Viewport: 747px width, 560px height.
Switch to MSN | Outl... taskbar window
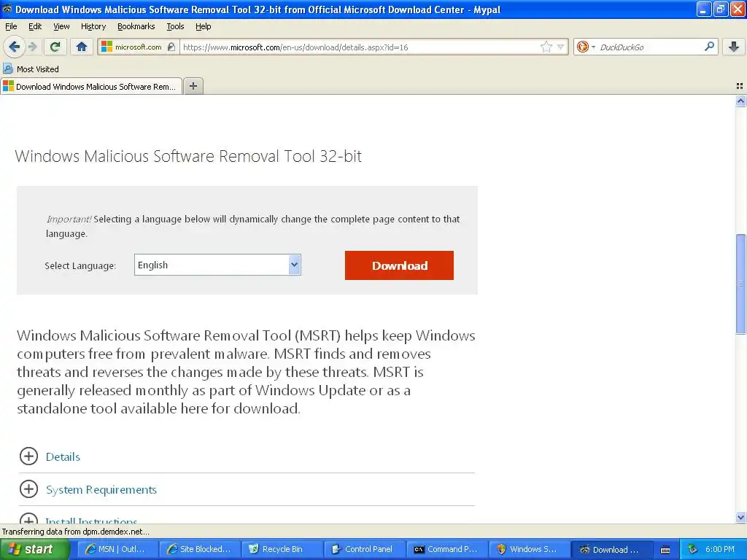pyautogui.click(x=116, y=549)
